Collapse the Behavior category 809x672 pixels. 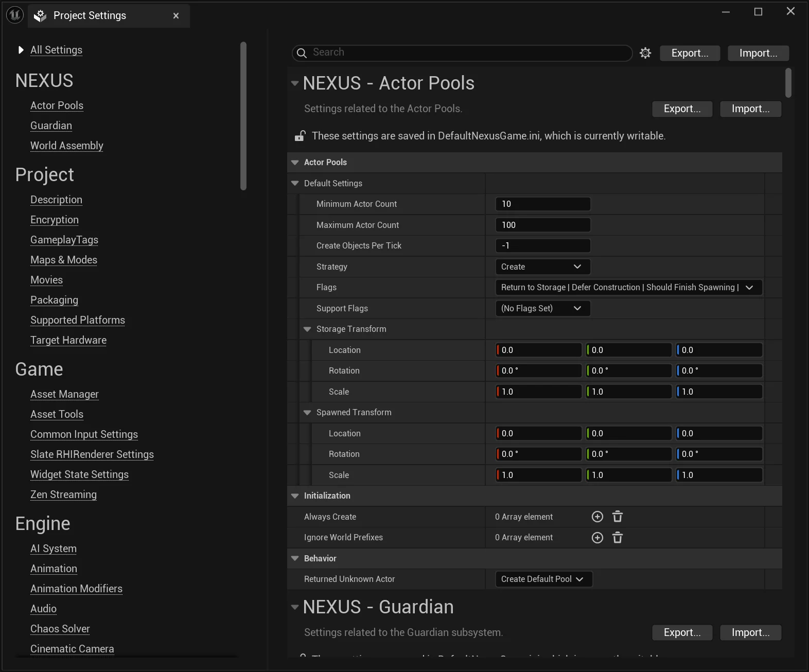[x=295, y=559]
